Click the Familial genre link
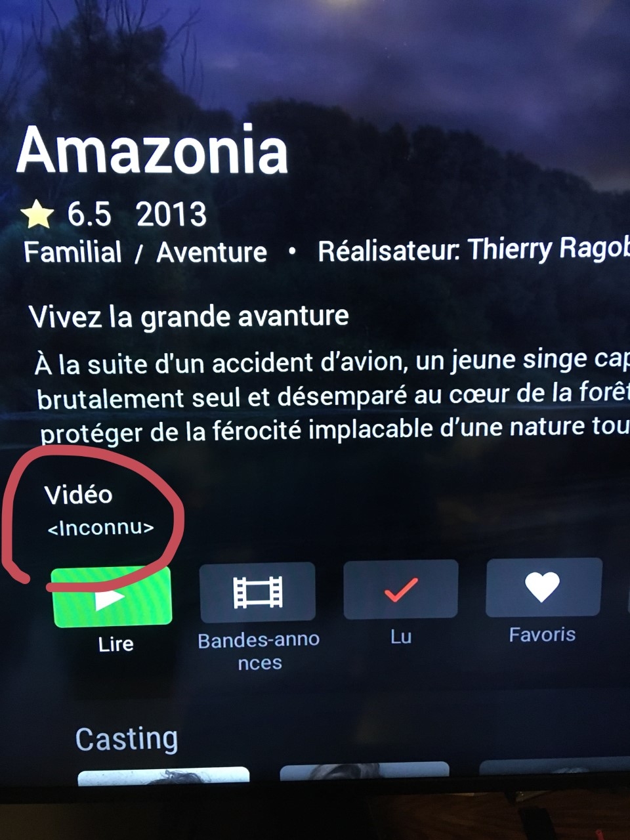Viewport: 630px width, 840px height. pos(73,253)
